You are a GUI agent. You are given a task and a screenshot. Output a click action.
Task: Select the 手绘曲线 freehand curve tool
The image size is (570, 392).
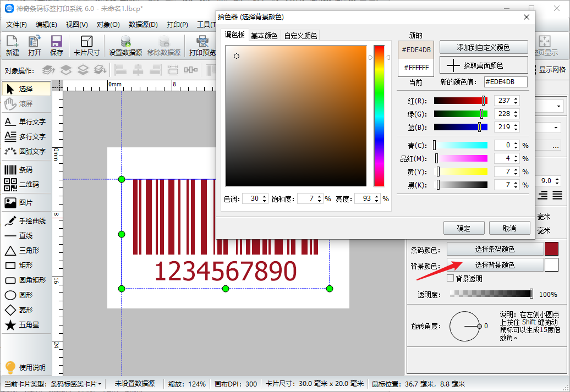tap(26, 221)
